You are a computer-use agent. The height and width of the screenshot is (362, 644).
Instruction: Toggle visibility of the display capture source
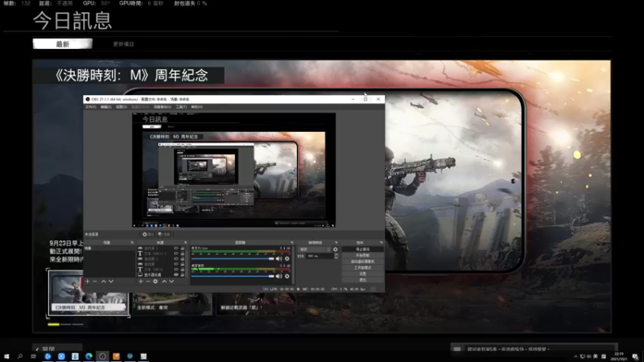point(176,275)
